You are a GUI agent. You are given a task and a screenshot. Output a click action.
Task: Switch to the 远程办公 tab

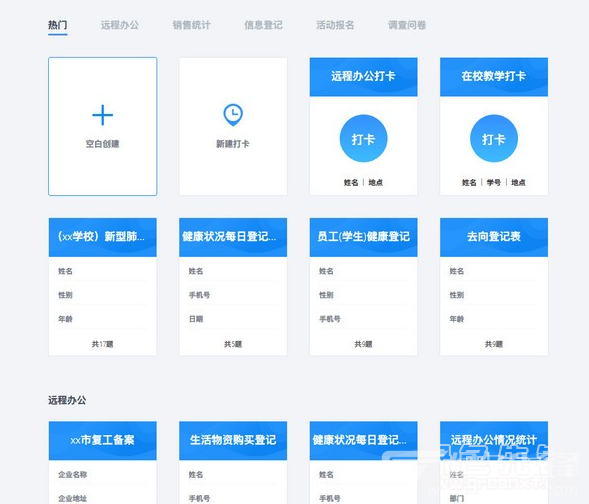point(120,25)
